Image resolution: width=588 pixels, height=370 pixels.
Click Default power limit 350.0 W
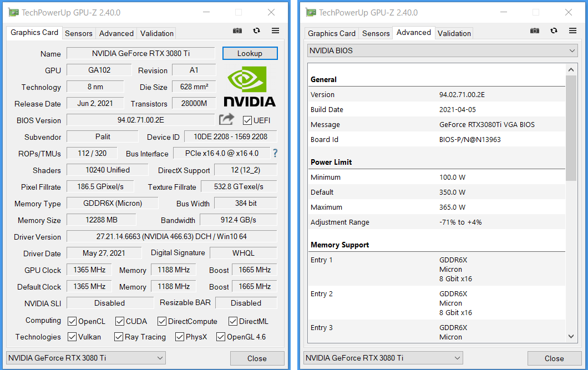point(452,192)
